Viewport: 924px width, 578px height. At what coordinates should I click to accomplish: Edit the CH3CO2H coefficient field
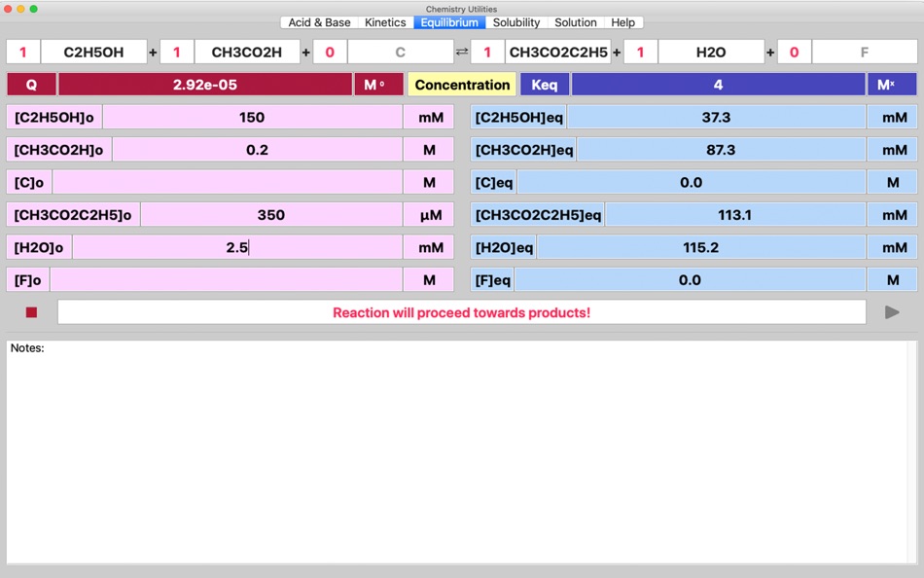click(176, 52)
